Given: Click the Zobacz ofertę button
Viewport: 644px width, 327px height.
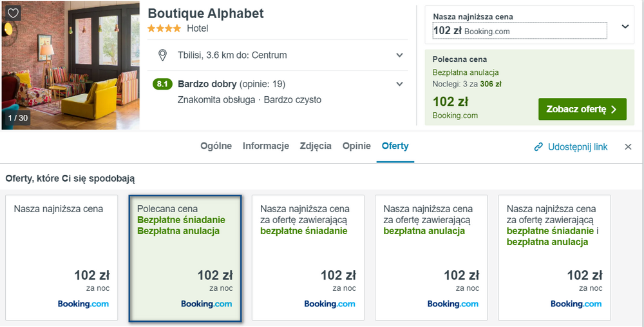Looking at the screenshot, I should (x=582, y=109).
